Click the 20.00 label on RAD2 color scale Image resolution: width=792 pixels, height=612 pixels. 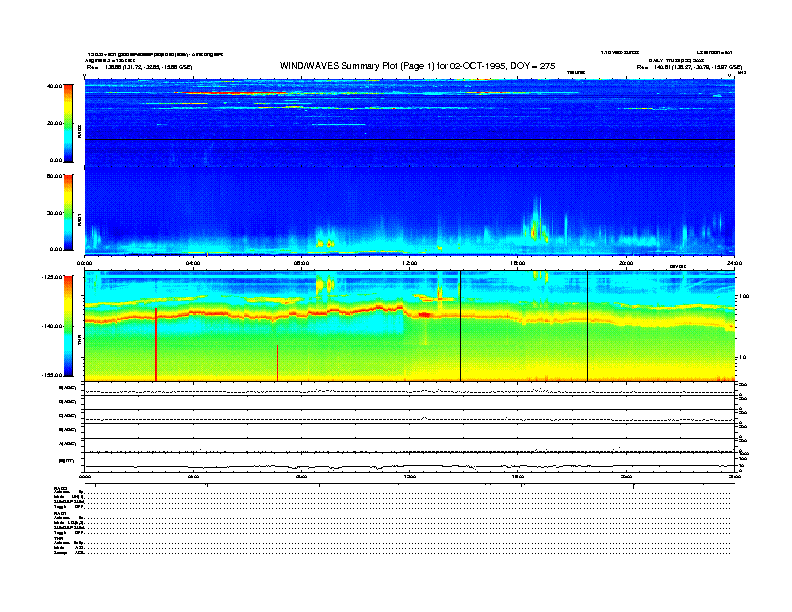(54, 123)
